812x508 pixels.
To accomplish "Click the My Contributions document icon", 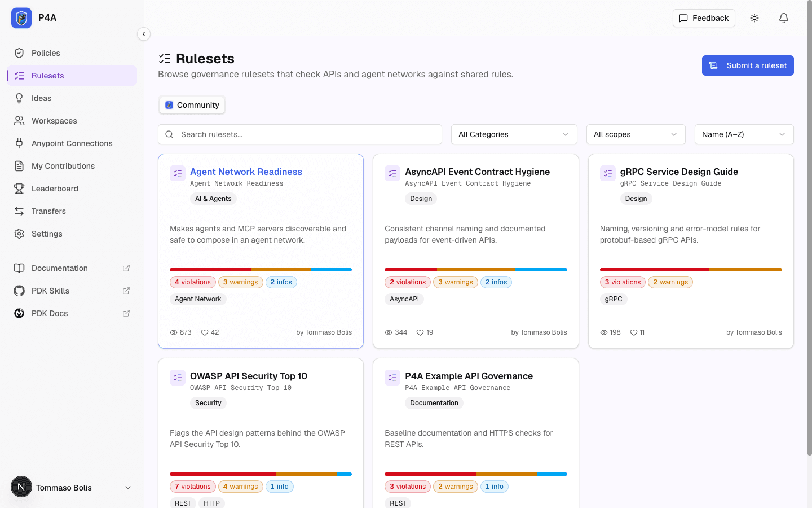I will (19, 166).
